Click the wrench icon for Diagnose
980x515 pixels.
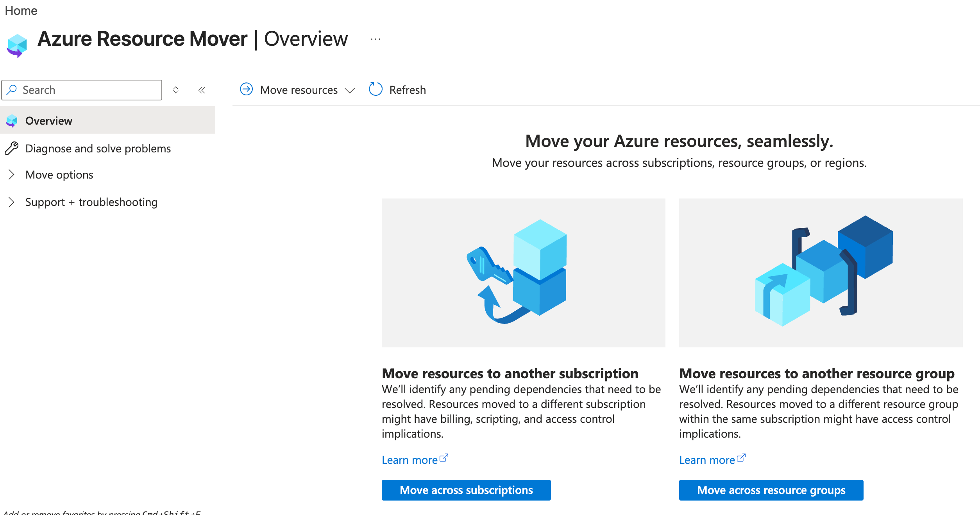click(x=12, y=148)
